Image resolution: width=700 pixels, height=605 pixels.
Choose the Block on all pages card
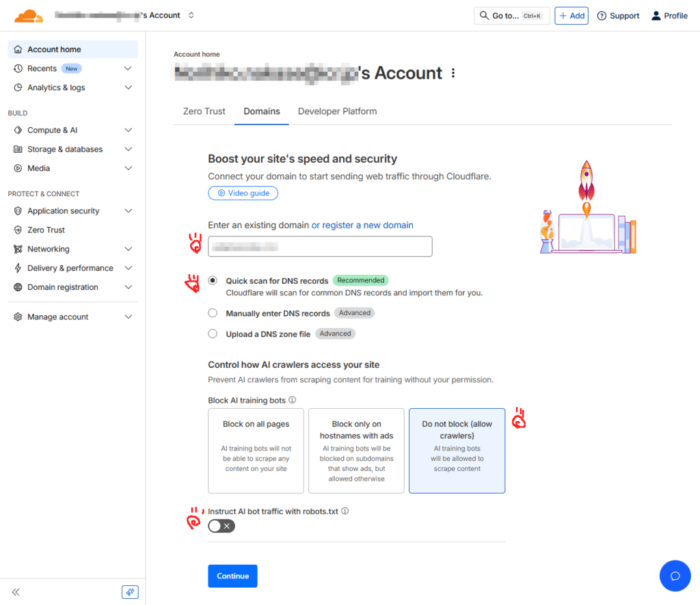(x=256, y=451)
